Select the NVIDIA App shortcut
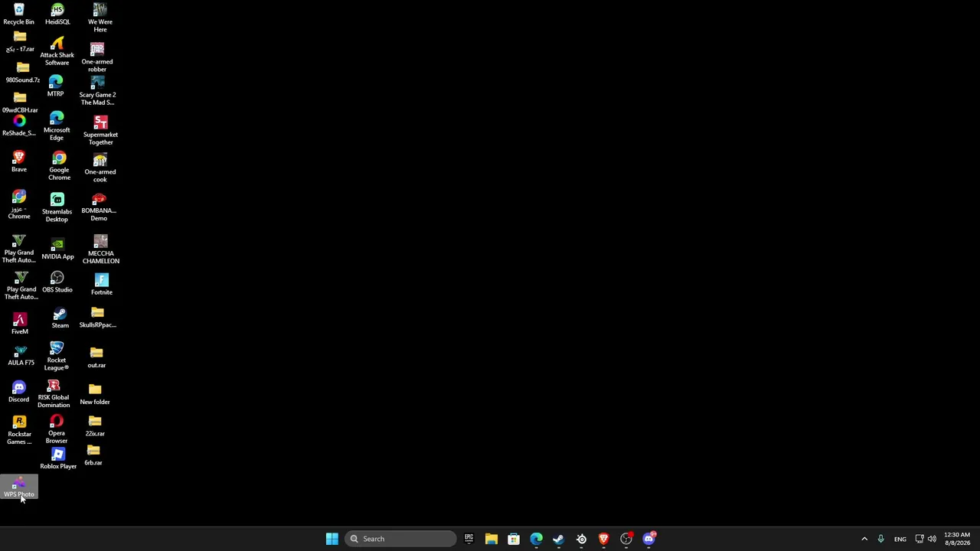 tap(57, 249)
